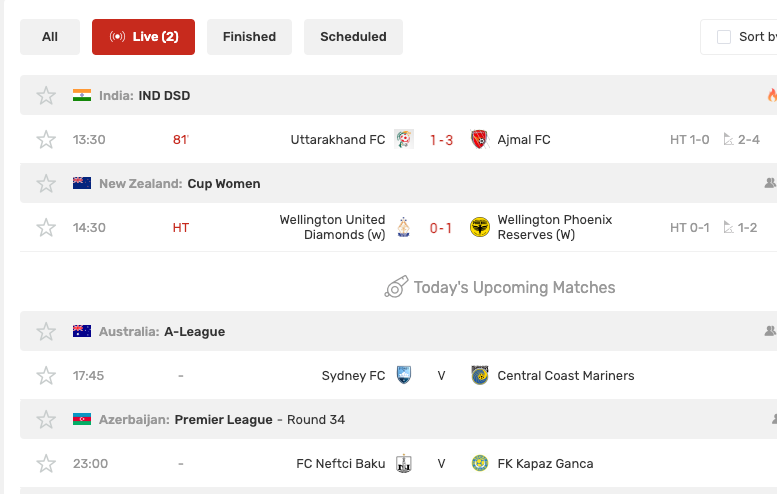Switch to the All matches tab
This screenshot has height=494, width=777.
point(50,37)
